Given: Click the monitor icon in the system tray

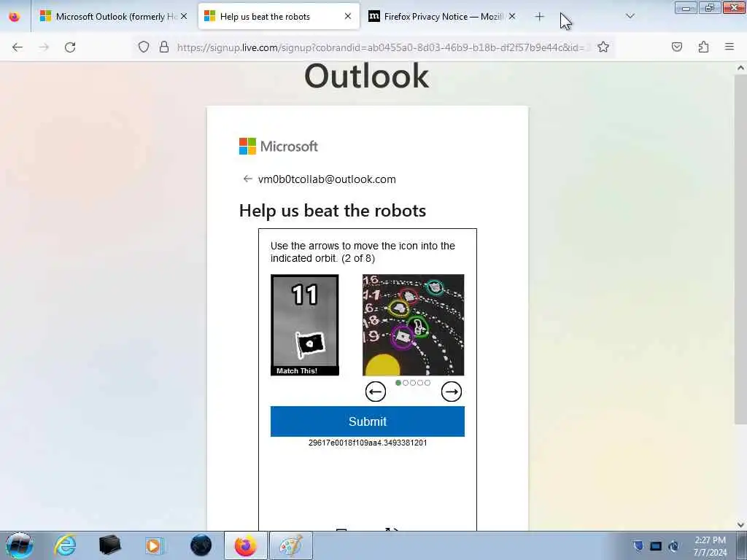Looking at the screenshot, I should point(656,546).
